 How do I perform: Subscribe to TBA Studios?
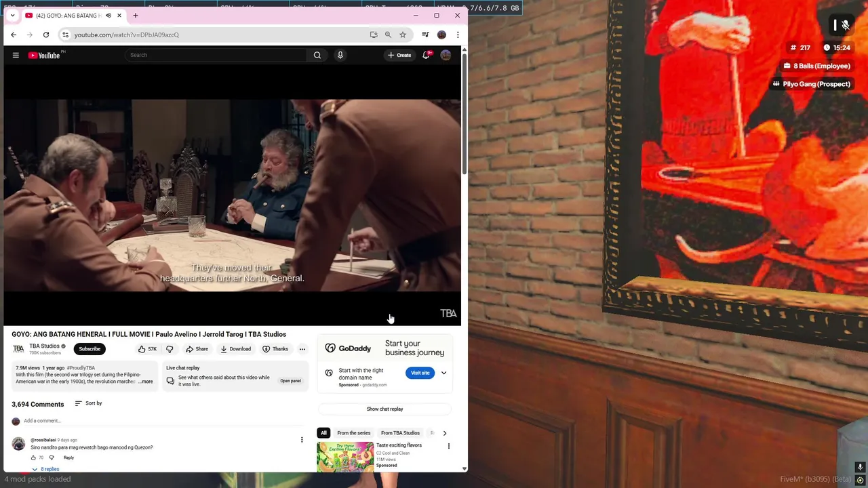(x=90, y=349)
